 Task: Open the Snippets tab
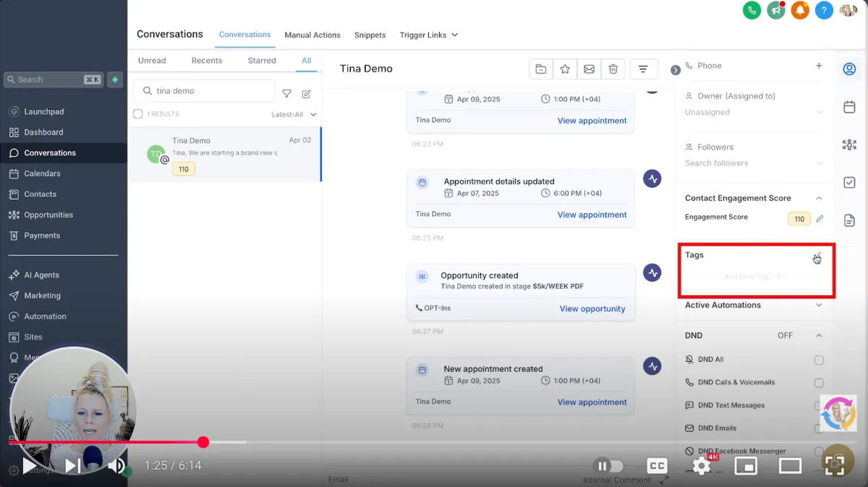click(370, 35)
